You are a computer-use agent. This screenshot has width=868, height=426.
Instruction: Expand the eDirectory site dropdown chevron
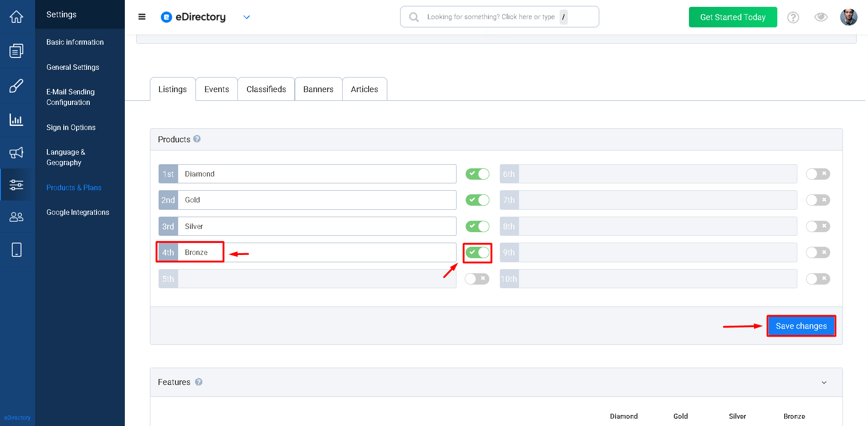[247, 17]
